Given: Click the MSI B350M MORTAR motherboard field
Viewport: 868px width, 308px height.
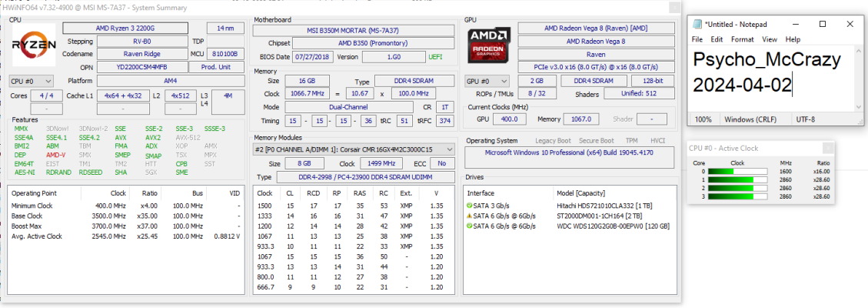Looking at the screenshot, I should coord(354,31).
